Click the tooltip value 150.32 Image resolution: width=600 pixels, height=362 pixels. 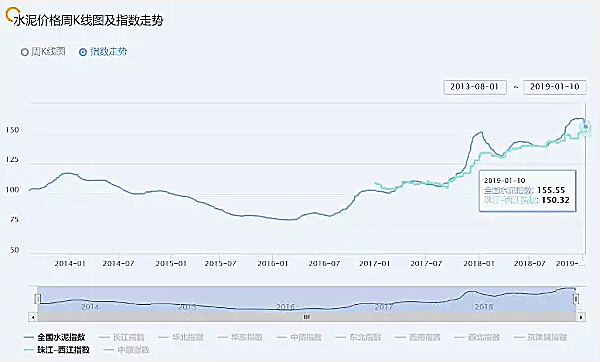(555, 200)
